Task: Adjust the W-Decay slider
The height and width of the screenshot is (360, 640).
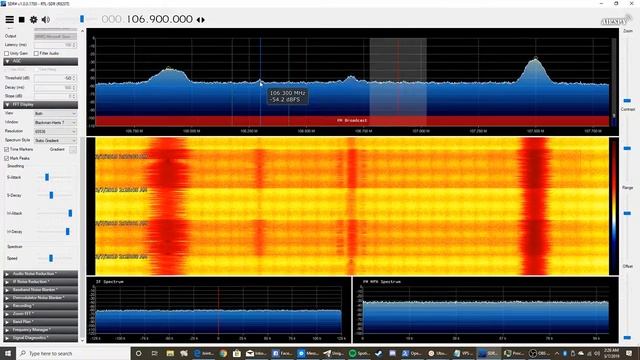Action: click(x=68, y=232)
